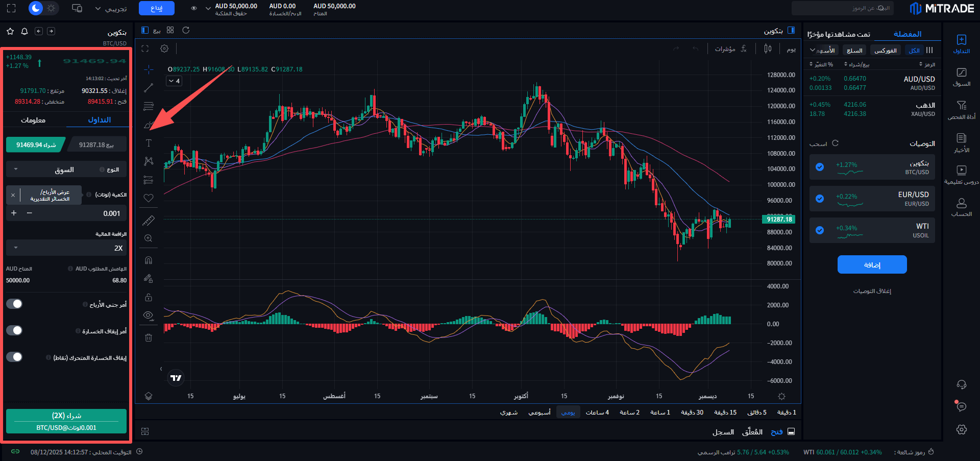The image size is (980, 461).
Task: Click the blue deposit button
Action: pyautogui.click(x=156, y=8)
